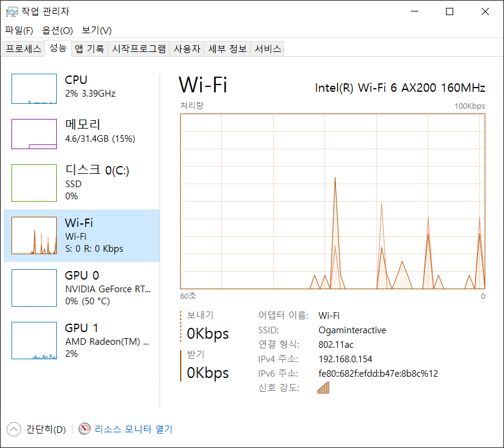The height and width of the screenshot is (448, 504).
Task: Switch to the 앱 기록 tab
Action: pyautogui.click(x=89, y=49)
